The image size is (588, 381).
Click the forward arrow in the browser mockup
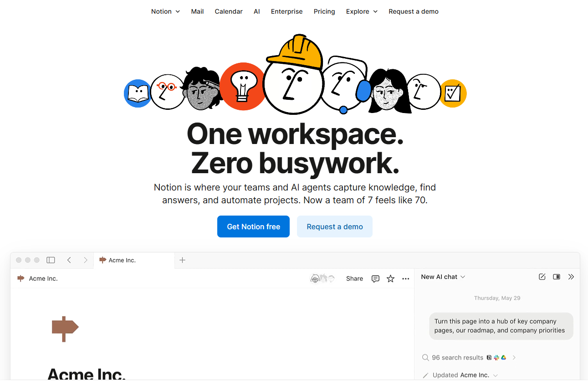[x=85, y=260]
